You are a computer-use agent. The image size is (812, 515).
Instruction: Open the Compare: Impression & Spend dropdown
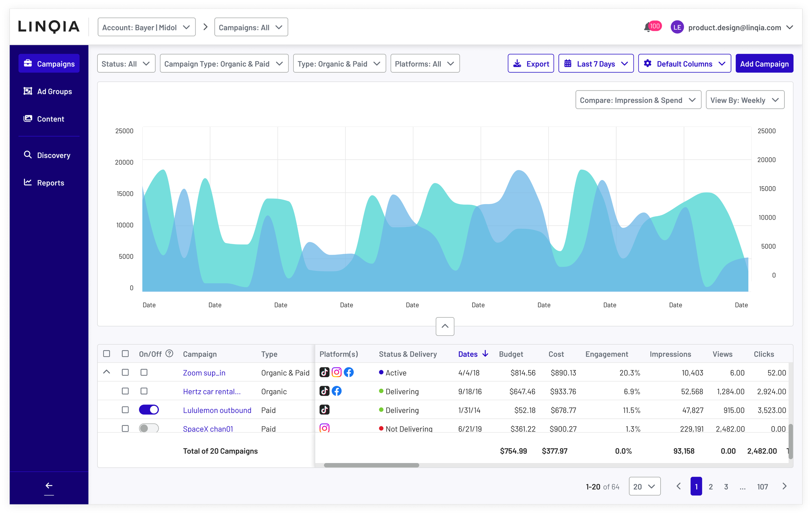click(x=638, y=100)
